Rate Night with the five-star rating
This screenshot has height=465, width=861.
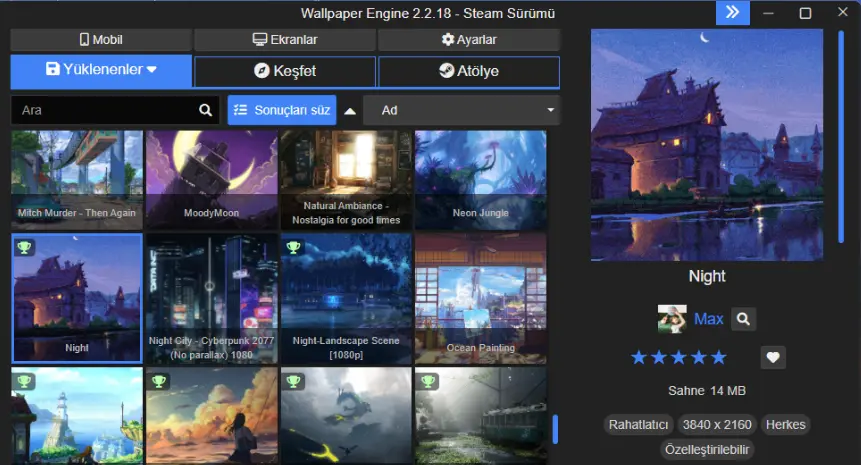(x=678, y=358)
